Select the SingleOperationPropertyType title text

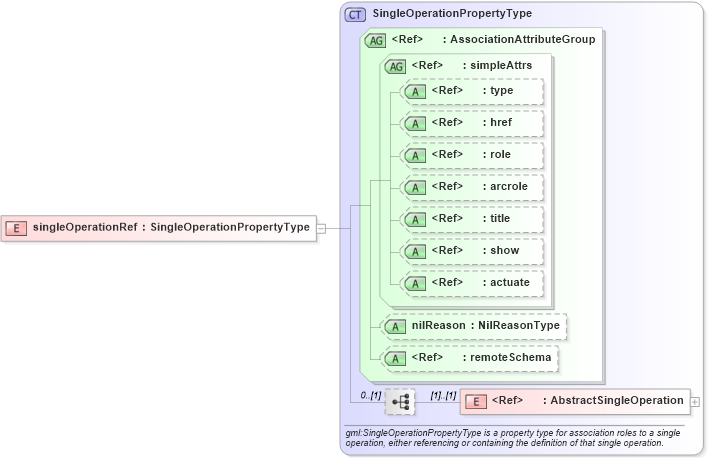pos(452,14)
